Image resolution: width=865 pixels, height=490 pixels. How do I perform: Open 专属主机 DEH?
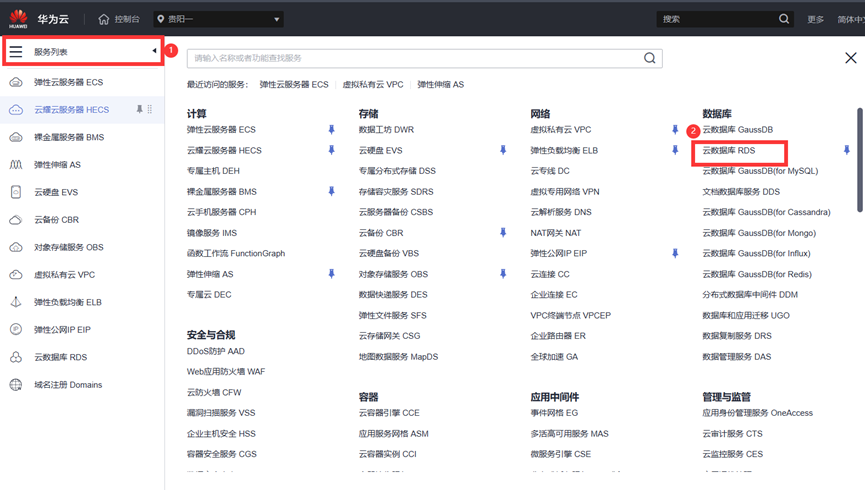pos(213,171)
